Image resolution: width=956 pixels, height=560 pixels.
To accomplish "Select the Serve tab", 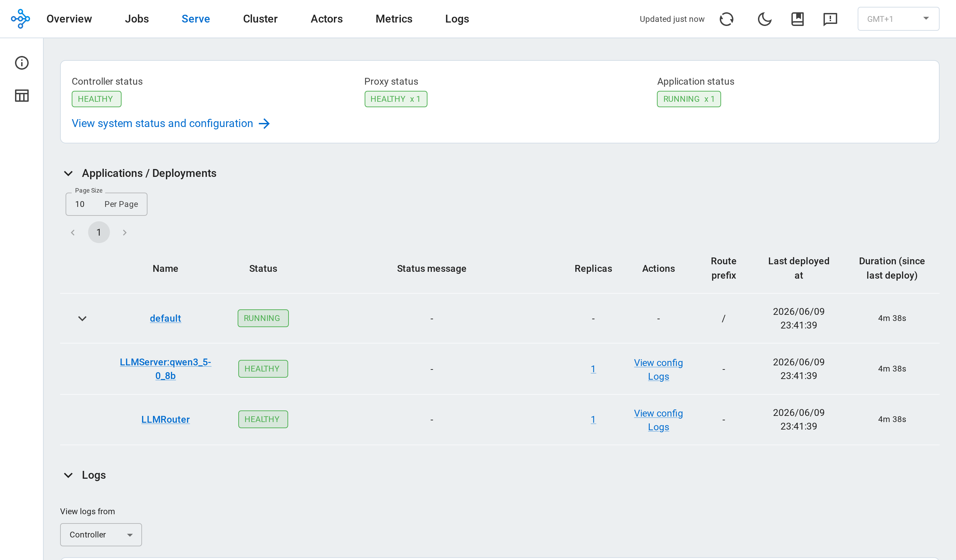I will pos(196,18).
